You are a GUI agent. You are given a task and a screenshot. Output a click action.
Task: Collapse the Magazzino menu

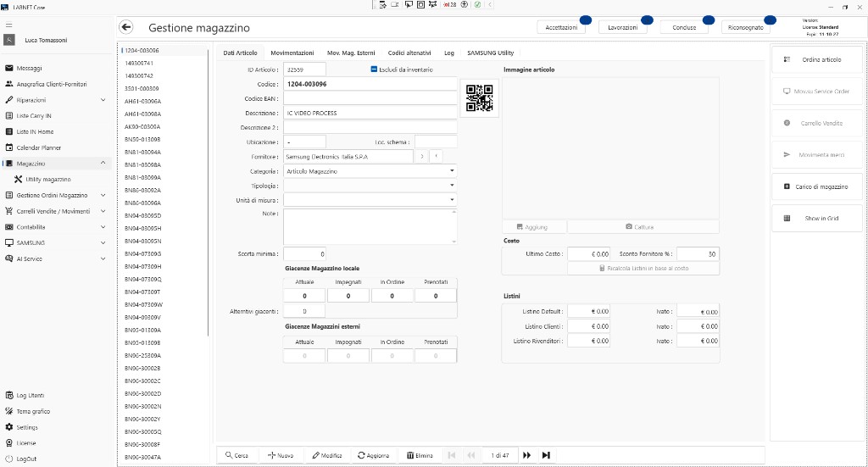(x=103, y=164)
